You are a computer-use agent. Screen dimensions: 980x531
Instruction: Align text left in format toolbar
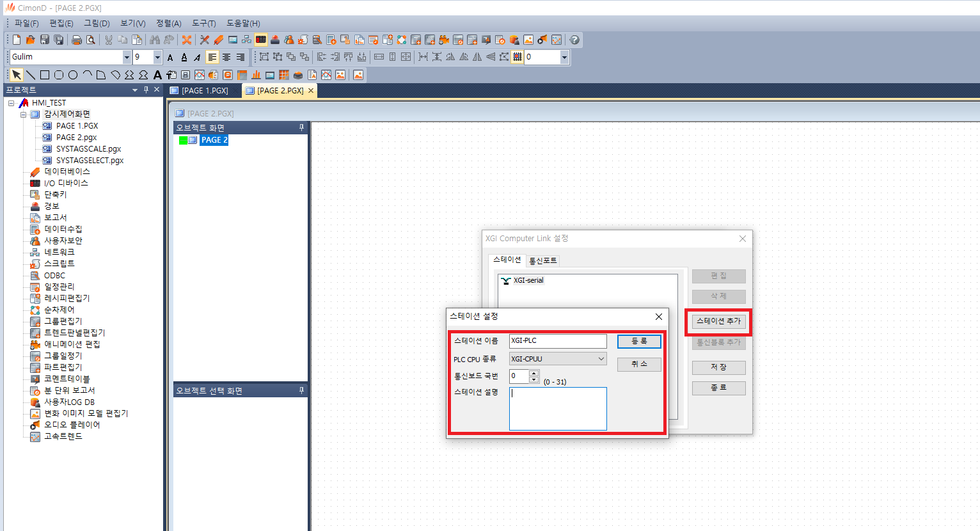pyautogui.click(x=212, y=57)
